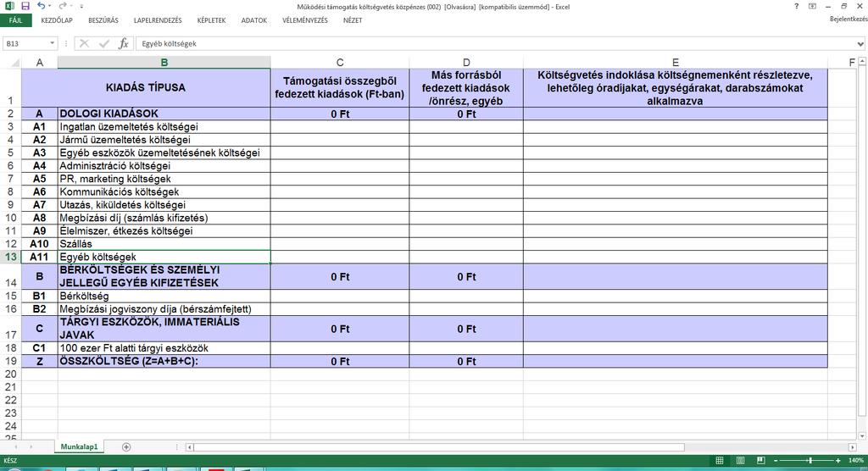Click cell ÖSSZKÖLTSÉG (Z=A+B+C):

tap(164, 361)
